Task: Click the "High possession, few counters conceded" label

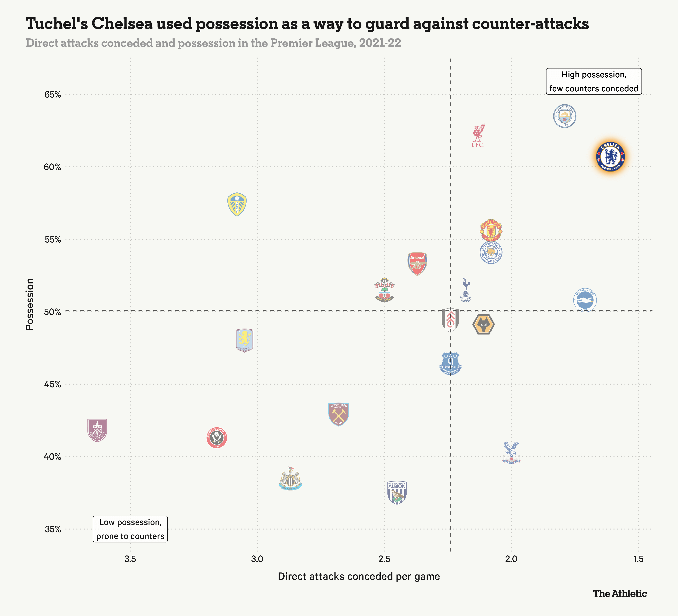Action: pos(594,81)
